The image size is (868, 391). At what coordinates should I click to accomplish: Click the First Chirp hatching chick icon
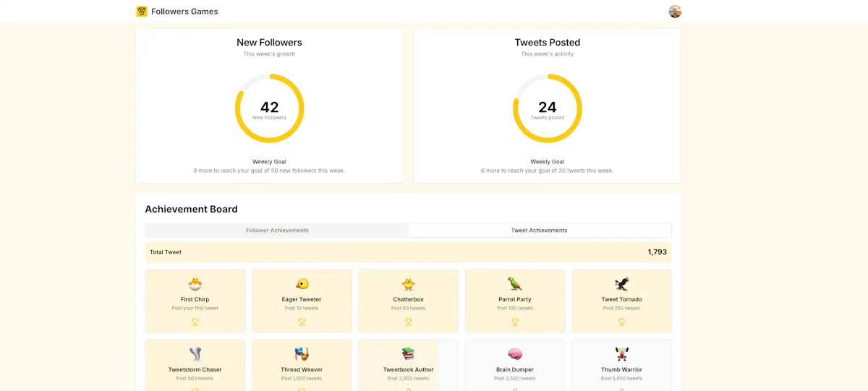click(195, 284)
